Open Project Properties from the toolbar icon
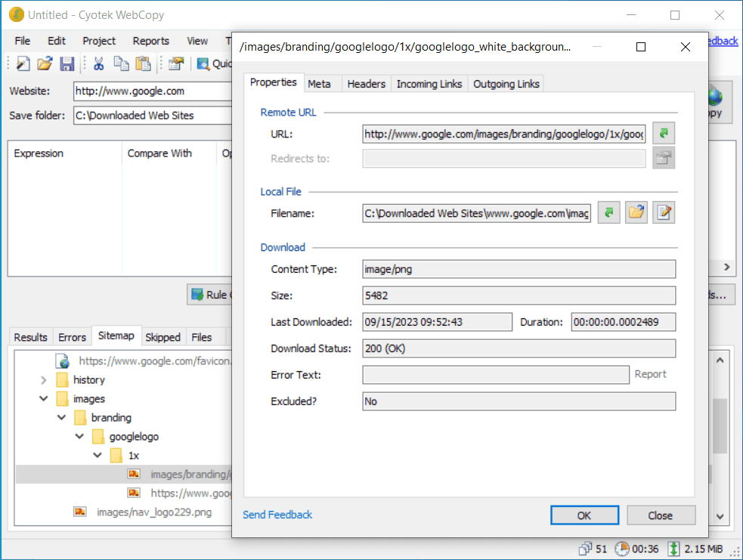The image size is (743, 560). 176,64
